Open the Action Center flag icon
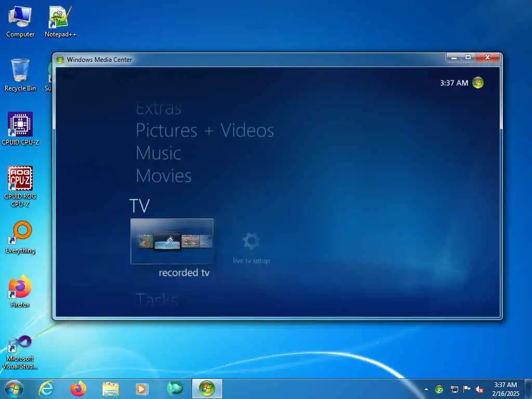 coord(467,390)
